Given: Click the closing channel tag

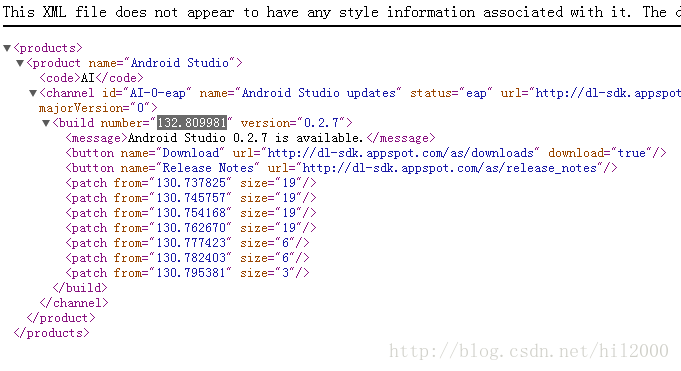Looking at the screenshot, I should pyautogui.click(x=73, y=303).
